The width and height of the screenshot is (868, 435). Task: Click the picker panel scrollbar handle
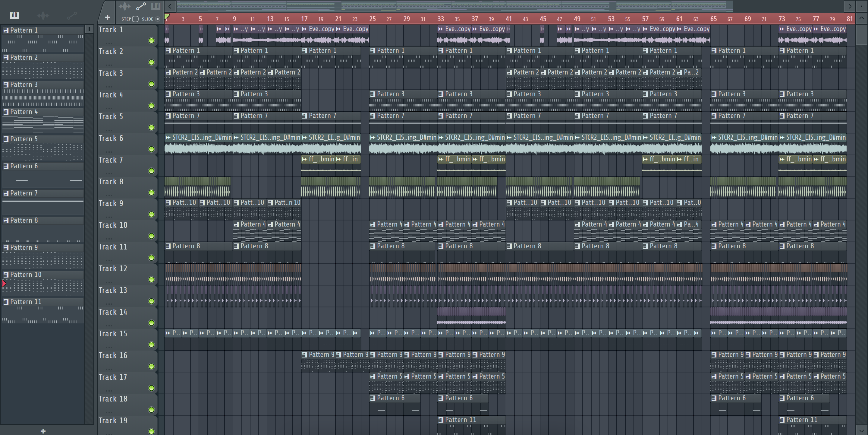(89, 29)
